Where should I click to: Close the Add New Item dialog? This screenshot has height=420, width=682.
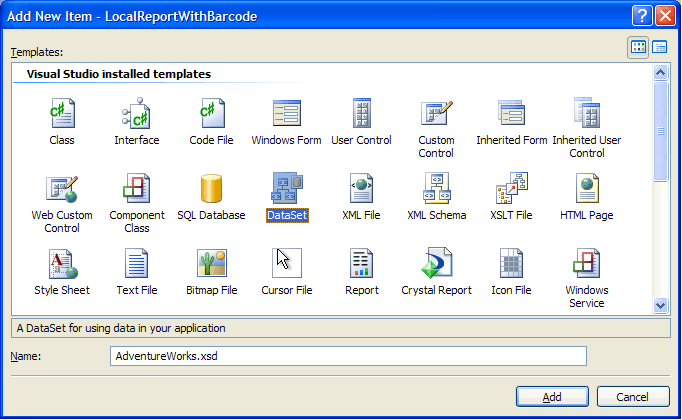click(665, 16)
